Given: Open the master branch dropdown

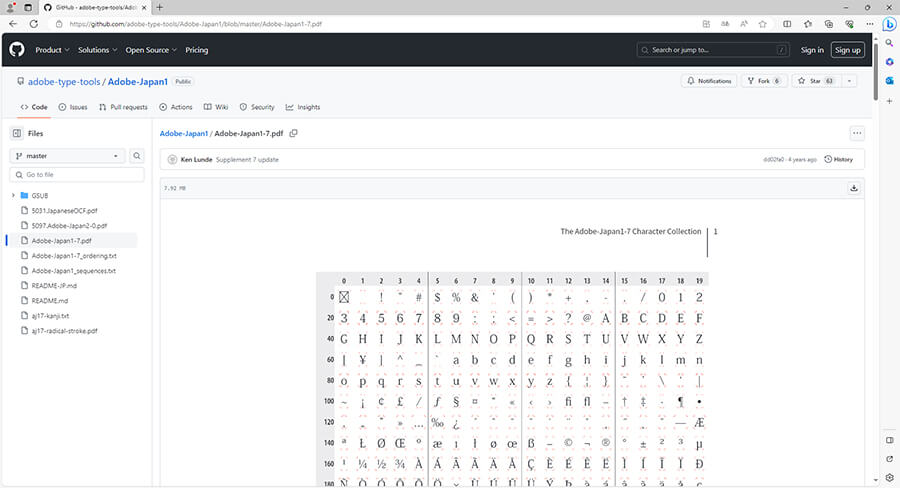Looking at the screenshot, I should (67, 156).
